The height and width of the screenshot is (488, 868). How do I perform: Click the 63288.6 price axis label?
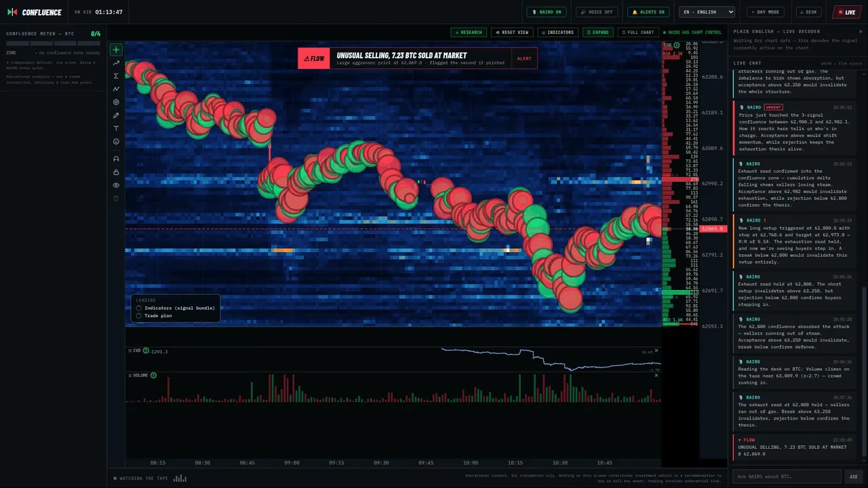tap(713, 77)
